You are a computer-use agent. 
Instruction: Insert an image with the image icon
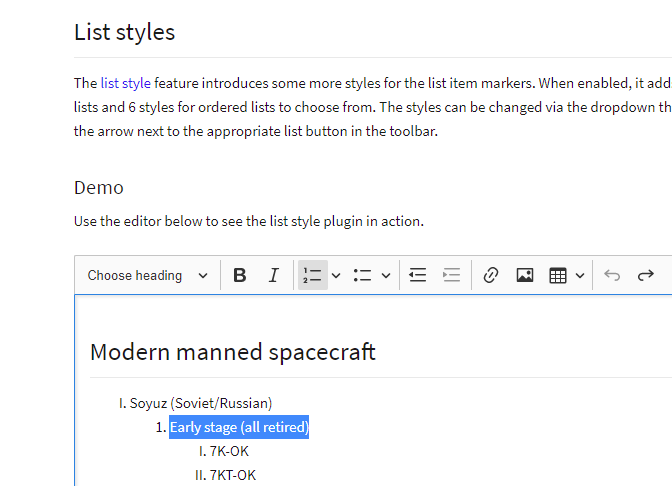(525, 275)
